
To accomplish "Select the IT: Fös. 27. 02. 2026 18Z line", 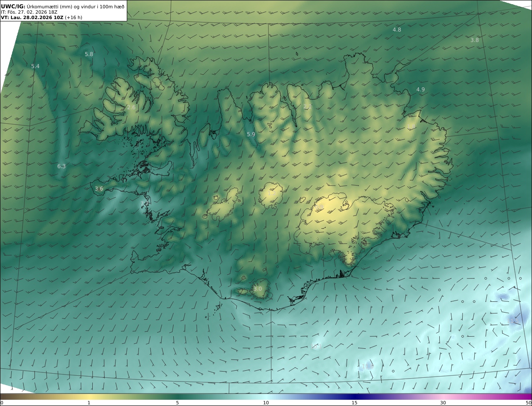I will pos(29,12).
